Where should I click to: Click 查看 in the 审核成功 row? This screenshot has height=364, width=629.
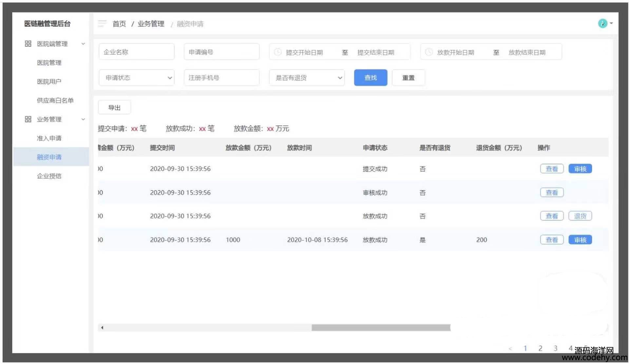552,192
